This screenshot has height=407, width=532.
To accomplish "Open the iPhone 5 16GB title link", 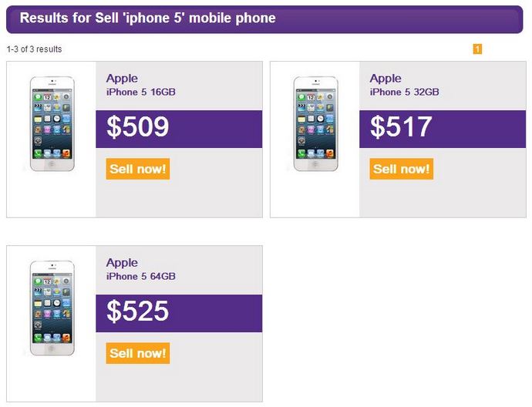I will point(141,92).
